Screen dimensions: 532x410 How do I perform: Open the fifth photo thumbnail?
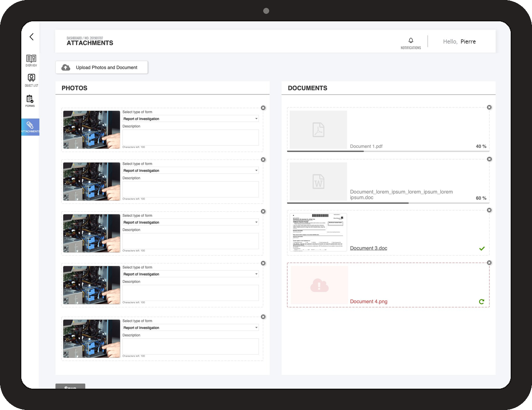[92, 339]
